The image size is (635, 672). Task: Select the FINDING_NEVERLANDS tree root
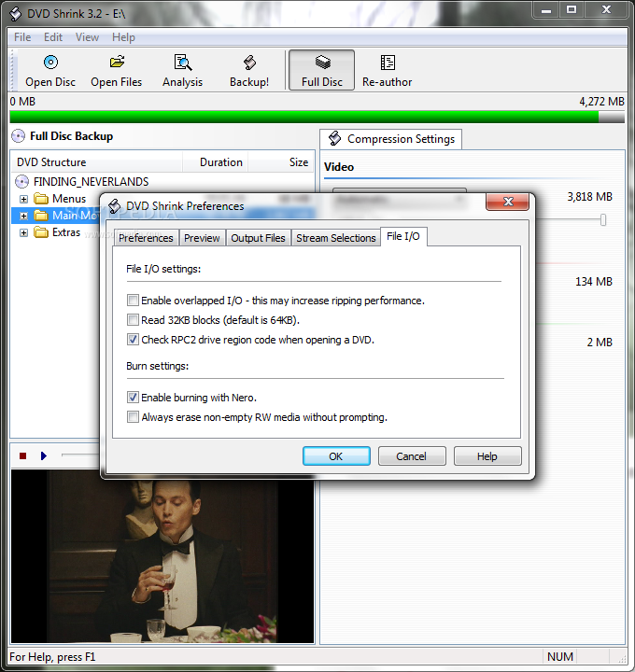[x=91, y=182]
